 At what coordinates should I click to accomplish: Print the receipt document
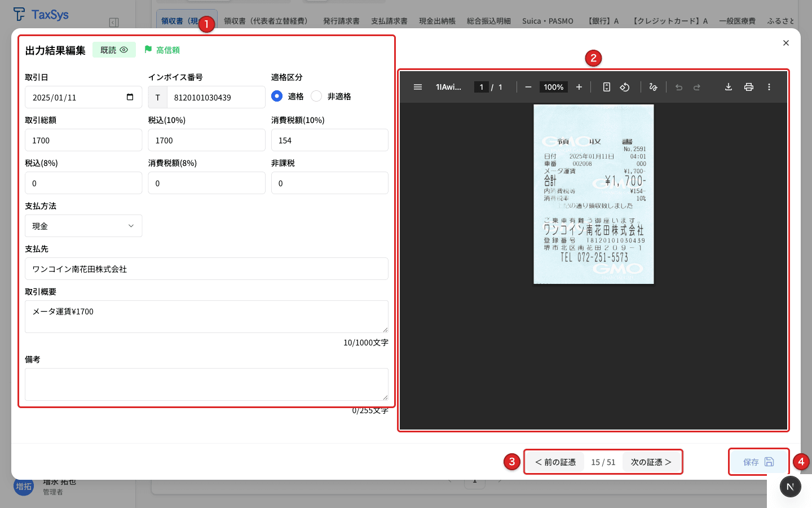tap(749, 87)
